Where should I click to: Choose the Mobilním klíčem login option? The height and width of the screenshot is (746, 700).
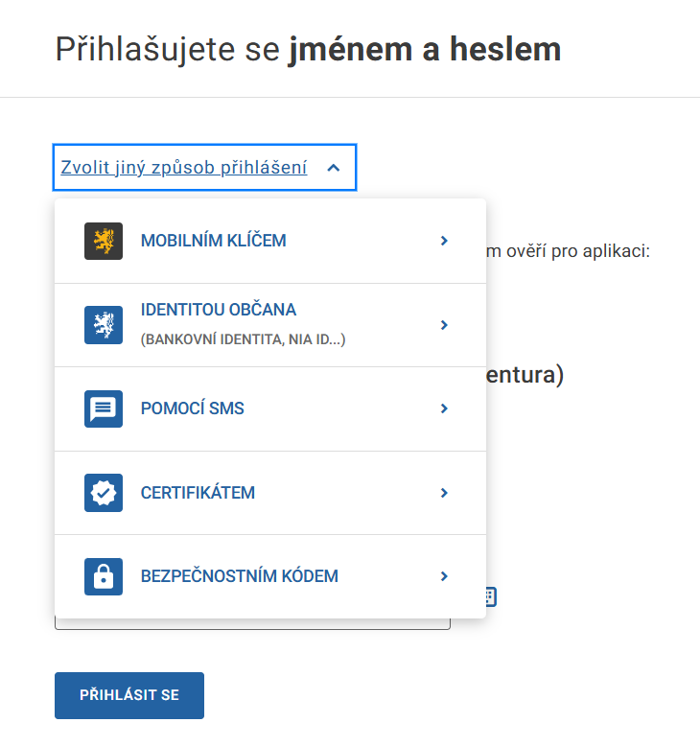coord(214,241)
